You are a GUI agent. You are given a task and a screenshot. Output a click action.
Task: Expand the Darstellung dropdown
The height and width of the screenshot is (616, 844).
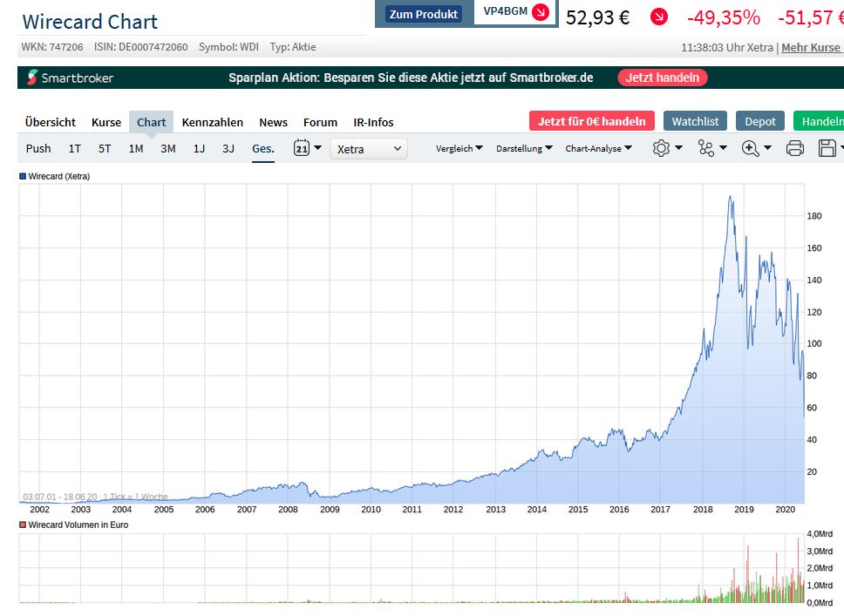(524, 148)
